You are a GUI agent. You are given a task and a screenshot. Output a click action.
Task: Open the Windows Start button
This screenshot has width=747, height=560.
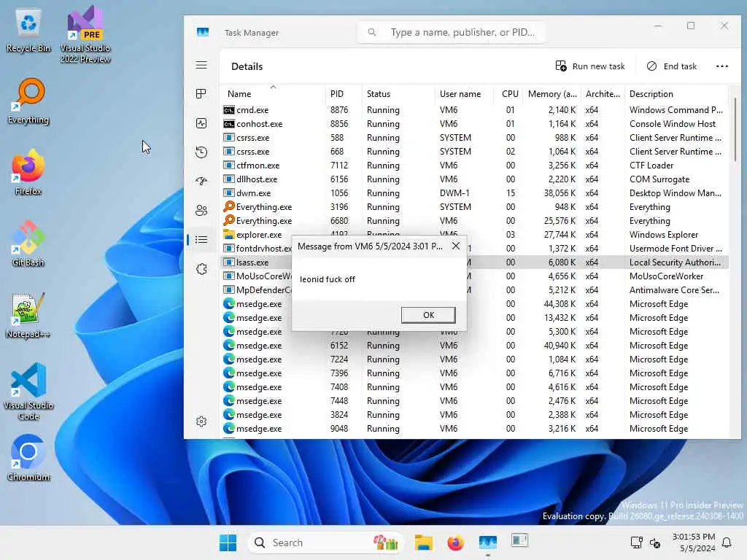[228, 542]
